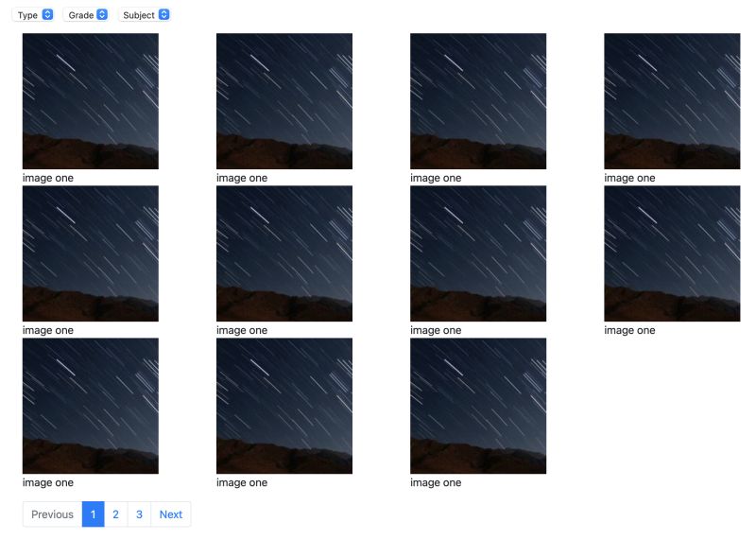This screenshot has width=756, height=540.
Task: Open third thumbnail in the top row
Action: coord(478,101)
